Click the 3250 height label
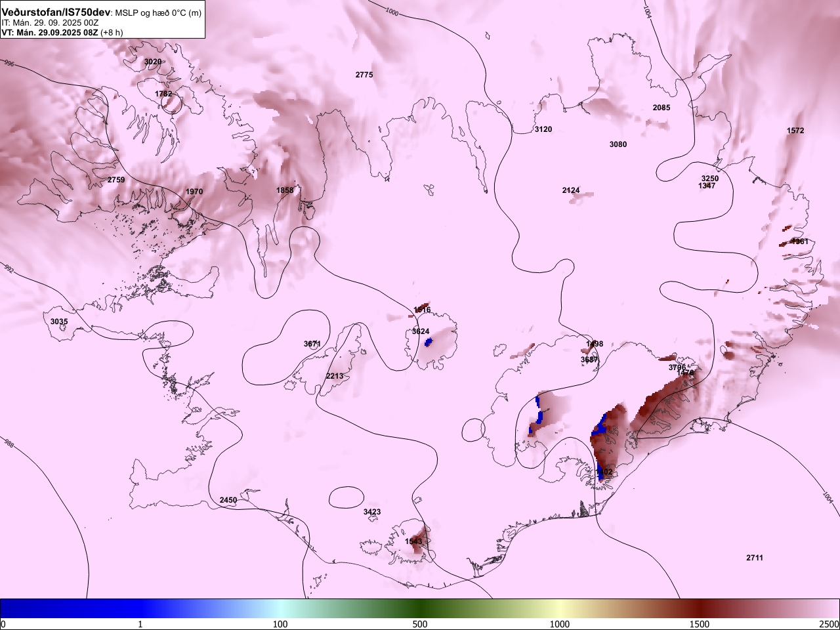Screen dimensions: 840x630 point(710,178)
